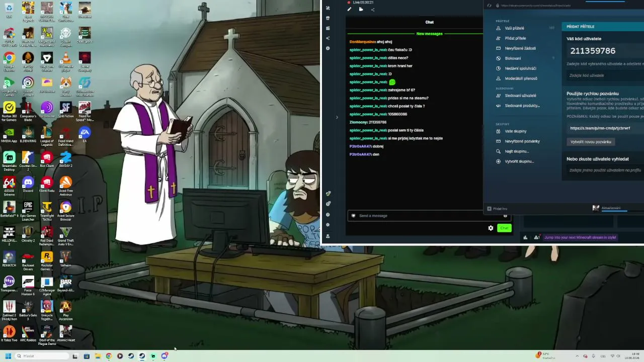Launch ELDEN RING from the desktop
Viewport: 644px width, 362px height.
coord(28,135)
